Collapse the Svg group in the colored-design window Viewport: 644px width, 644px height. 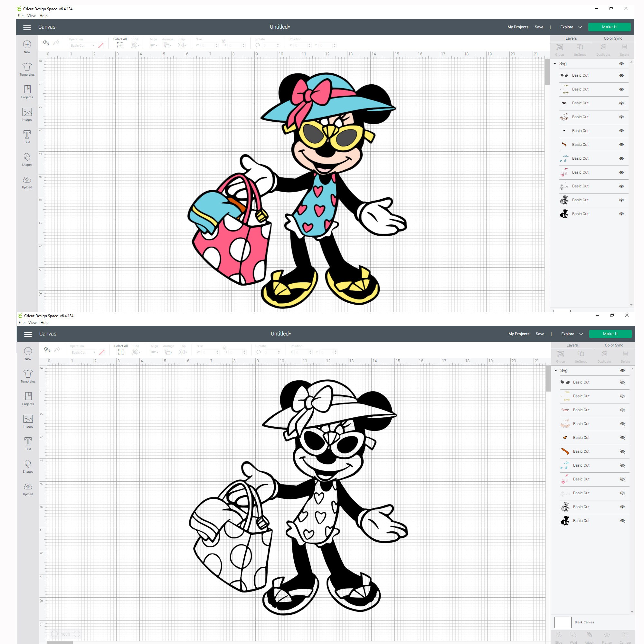coord(555,64)
